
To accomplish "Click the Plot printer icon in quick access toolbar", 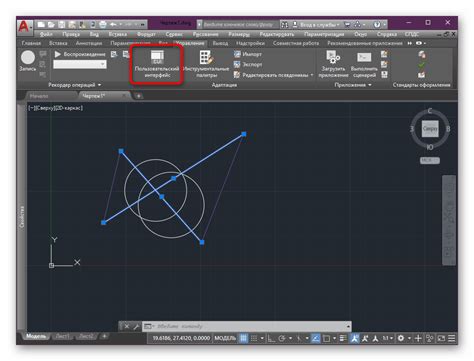I will (103, 25).
